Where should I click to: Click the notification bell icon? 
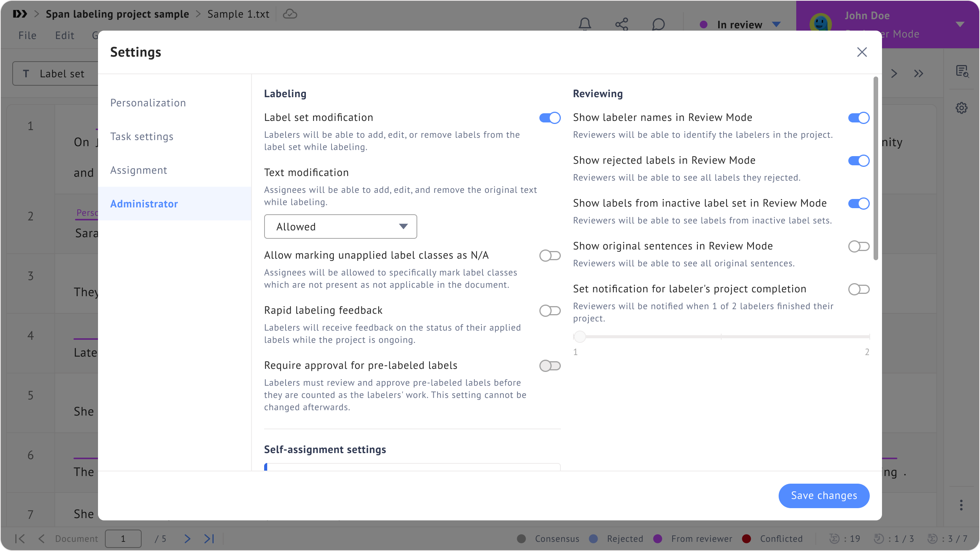pos(585,24)
